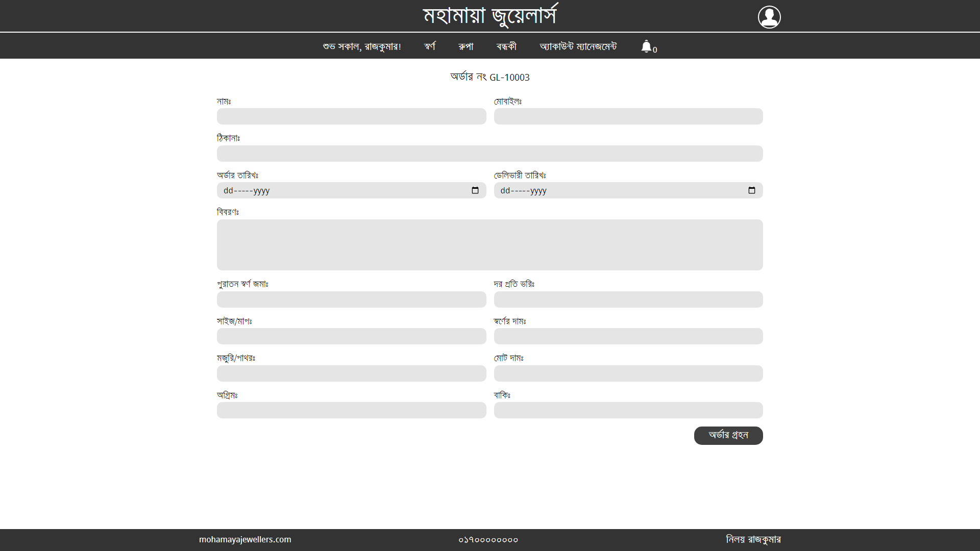The width and height of the screenshot is (980, 551).
Task: Open the রুপা menu
Action: pyautogui.click(x=465, y=46)
